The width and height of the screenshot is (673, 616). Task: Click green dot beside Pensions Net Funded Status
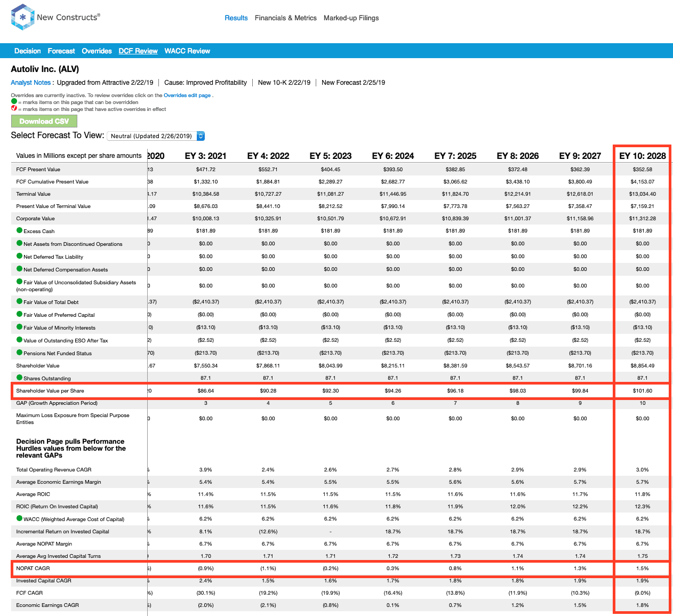tap(19, 353)
